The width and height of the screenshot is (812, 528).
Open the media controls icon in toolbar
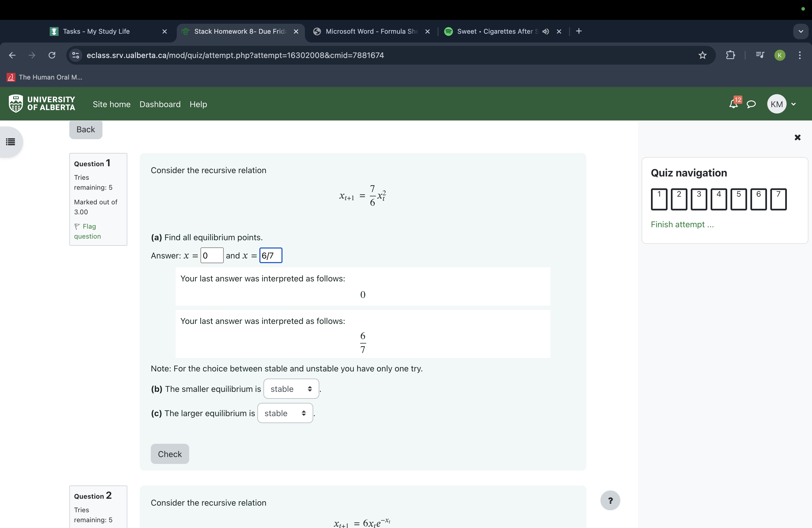760,55
